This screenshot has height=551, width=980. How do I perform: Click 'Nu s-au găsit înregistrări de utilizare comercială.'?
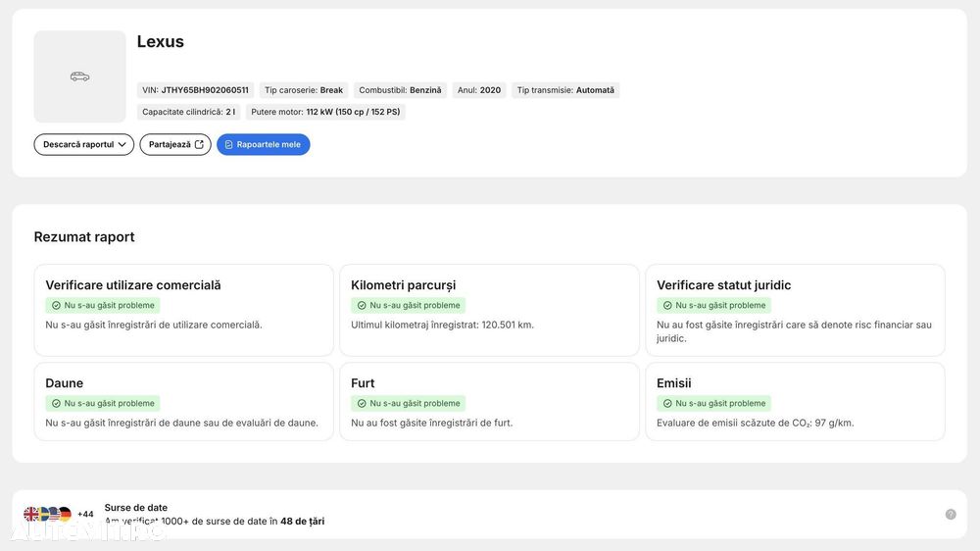(x=154, y=326)
